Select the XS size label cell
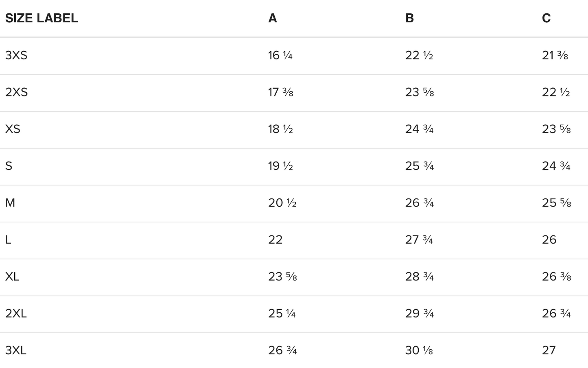The height and width of the screenshot is (368, 588). pos(13,129)
